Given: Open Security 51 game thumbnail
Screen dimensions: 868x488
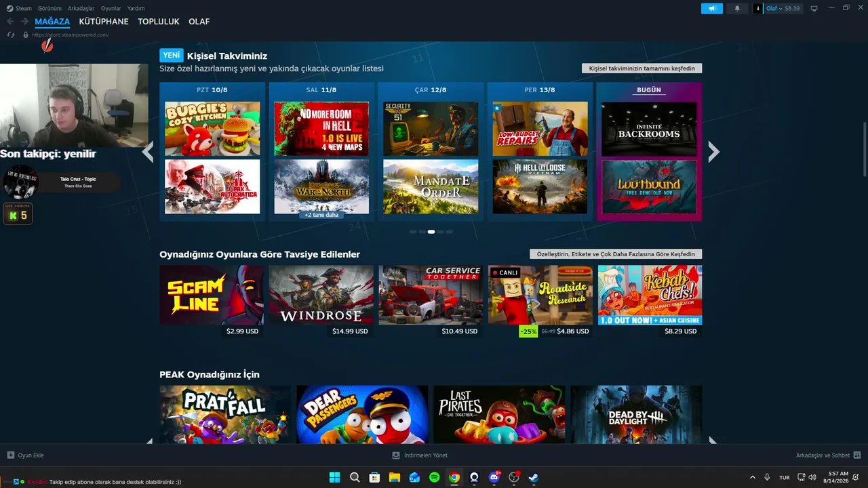Looking at the screenshot, I should point(431,129).
